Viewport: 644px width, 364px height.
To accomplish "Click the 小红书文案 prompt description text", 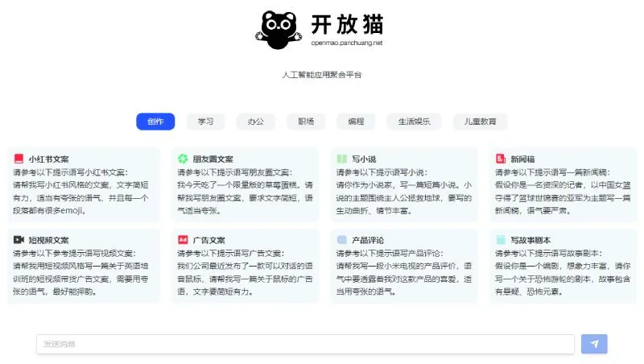I will (81, 192).
